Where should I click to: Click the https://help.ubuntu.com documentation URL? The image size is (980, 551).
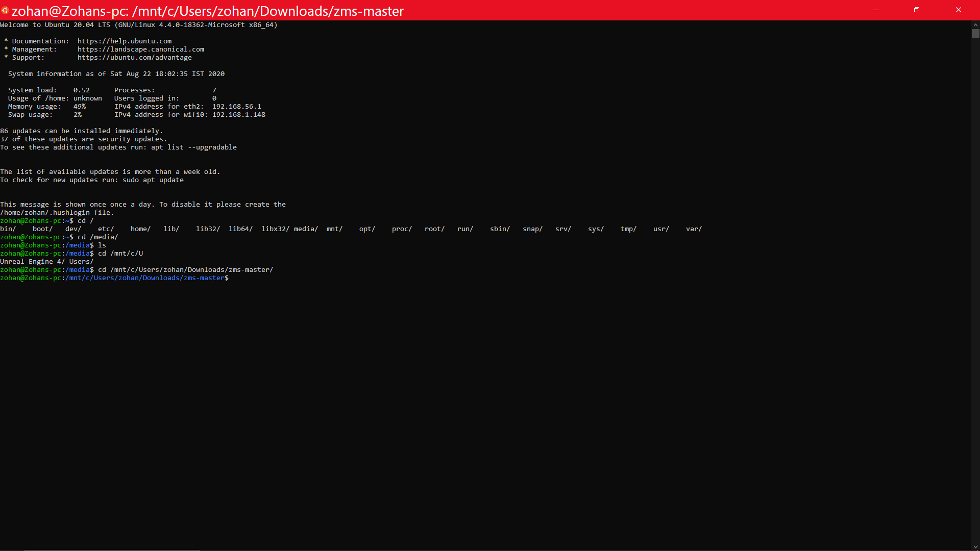[x=125, y=41]
